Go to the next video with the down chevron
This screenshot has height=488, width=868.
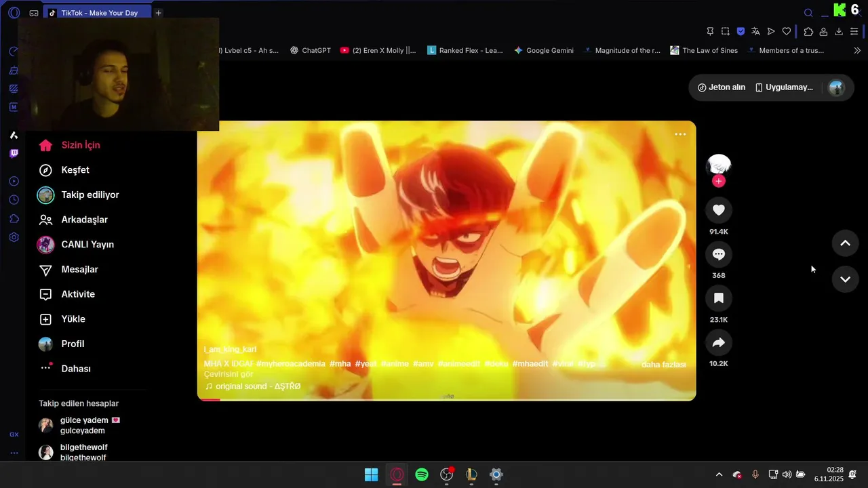click(845, 279)
